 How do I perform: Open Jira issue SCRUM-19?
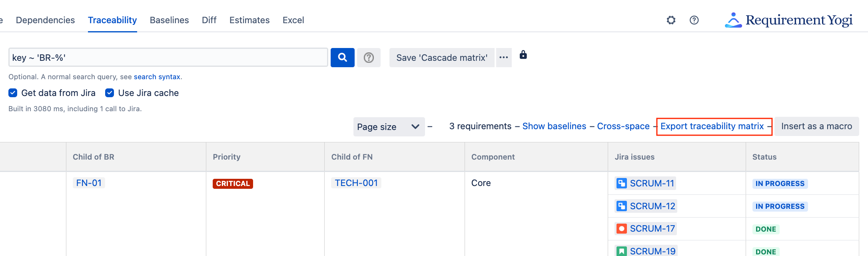click(653, 251)
